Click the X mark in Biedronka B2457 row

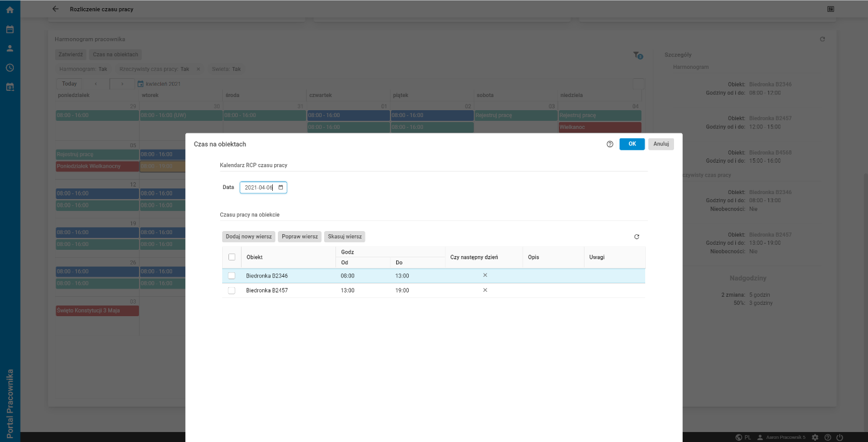point(485,290)
